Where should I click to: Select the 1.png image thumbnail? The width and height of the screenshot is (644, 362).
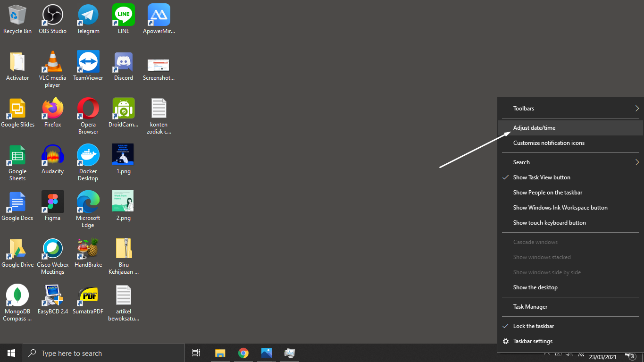tap(123, 155)
